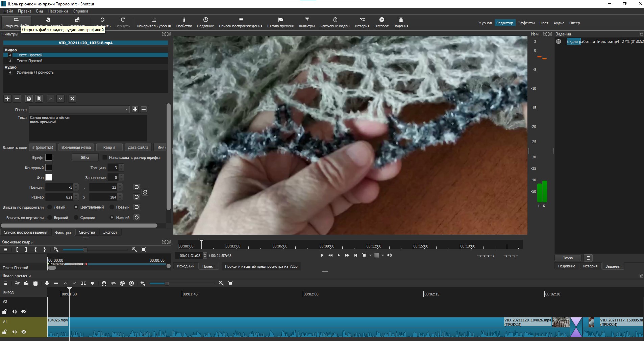Screen dimensions: 644x341
Task: Switch to bottom Свойства tab
Action: [87, 232]
